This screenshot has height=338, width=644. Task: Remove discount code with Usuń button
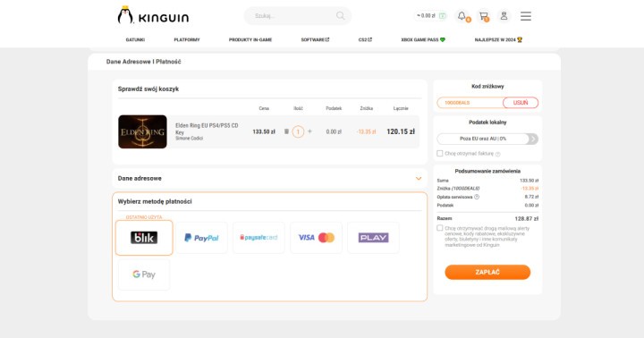click(521, 103)
